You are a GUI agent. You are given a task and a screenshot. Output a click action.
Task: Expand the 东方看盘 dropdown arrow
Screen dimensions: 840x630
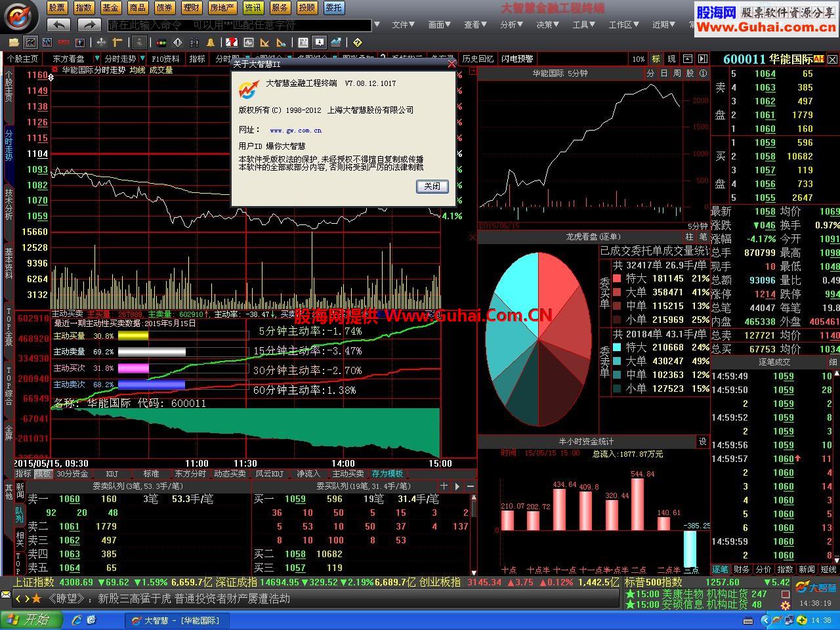coord(97,59)
